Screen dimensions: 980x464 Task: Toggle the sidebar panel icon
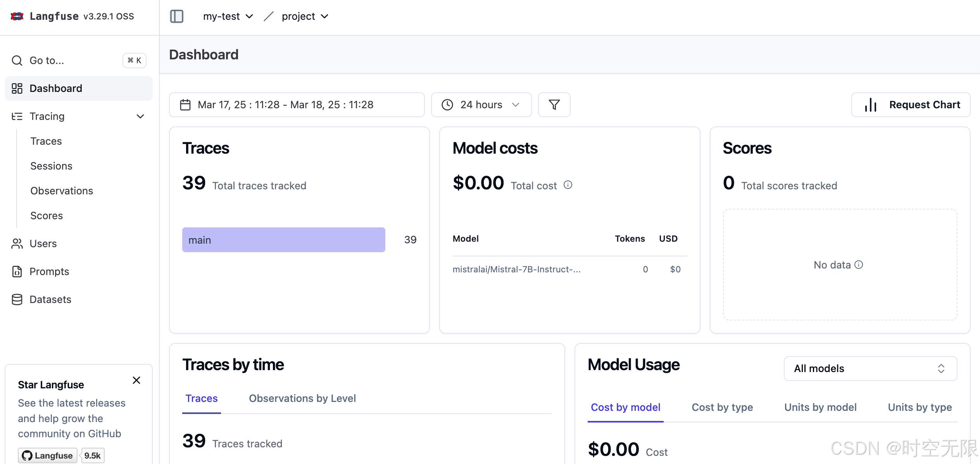point(177,16)
